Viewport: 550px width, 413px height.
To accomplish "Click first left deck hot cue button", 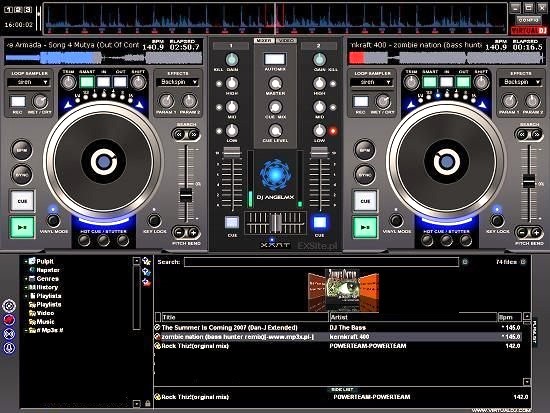I will click(84, 240).
